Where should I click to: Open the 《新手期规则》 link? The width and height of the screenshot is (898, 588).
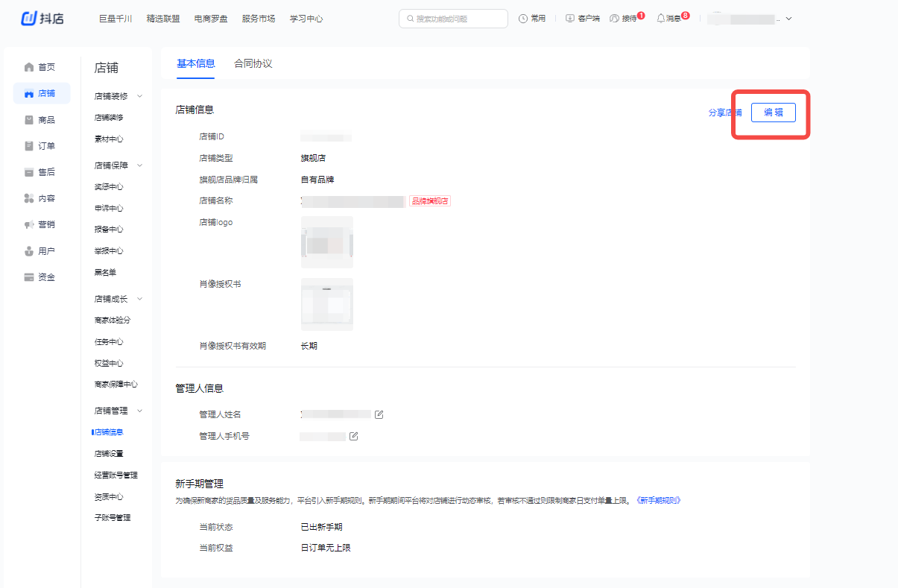(x=657, y=501)
